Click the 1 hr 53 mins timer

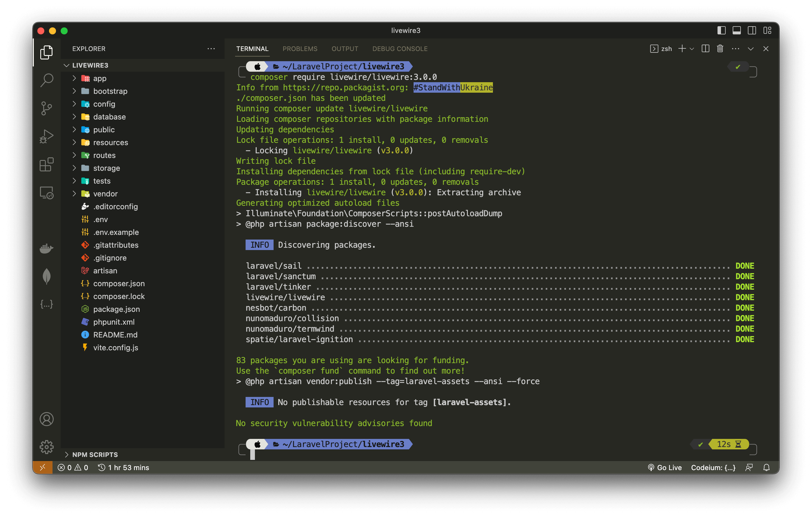point(123,467)
